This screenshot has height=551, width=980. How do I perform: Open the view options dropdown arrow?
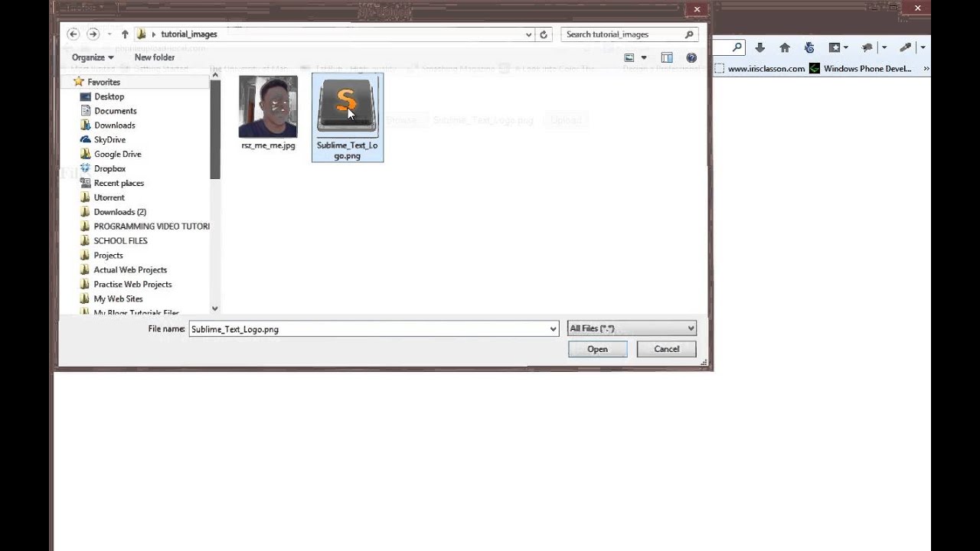coord(644,57)
